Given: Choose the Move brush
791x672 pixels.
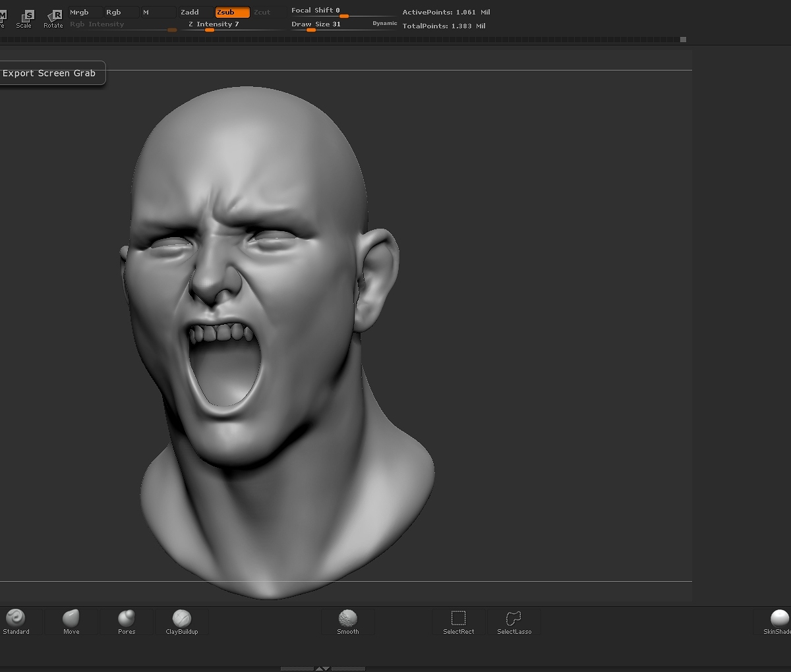Looking at the screenshot, I should point(71,622).
